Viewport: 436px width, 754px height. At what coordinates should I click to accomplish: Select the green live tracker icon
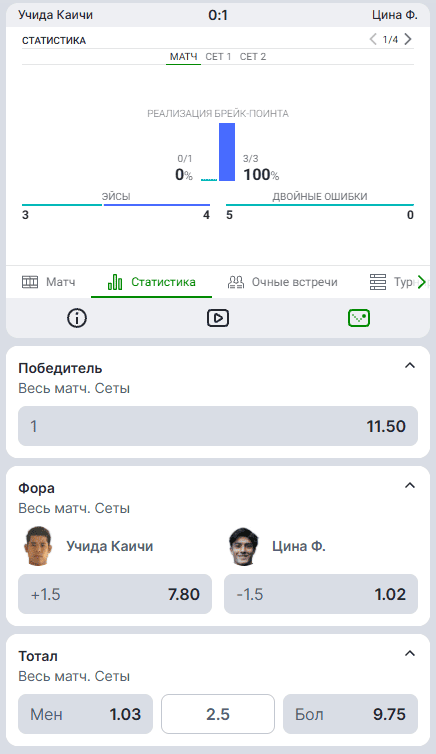click(359, 318)
